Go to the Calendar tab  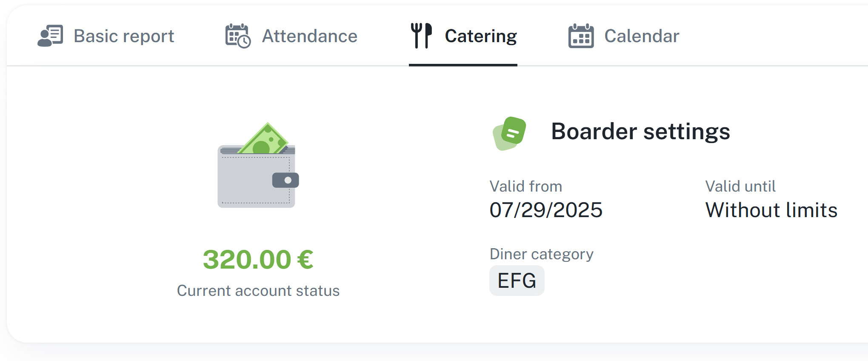tap(642, 36)
